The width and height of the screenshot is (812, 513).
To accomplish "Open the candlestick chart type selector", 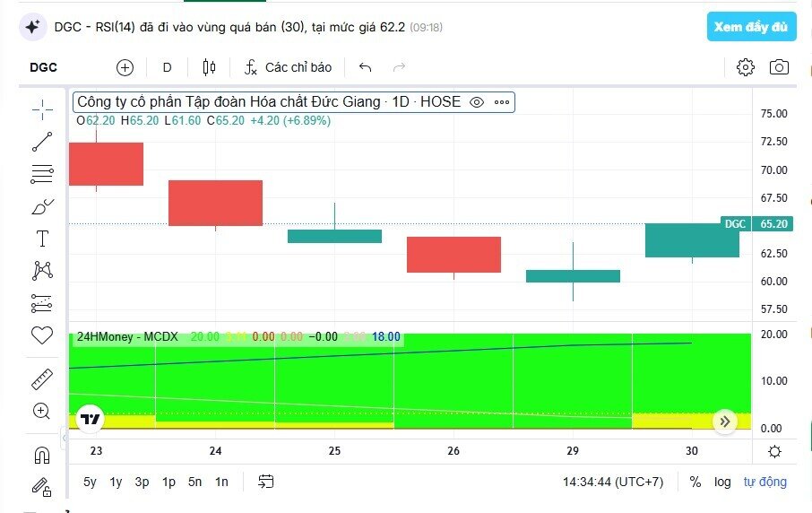I will pyautogui.click(x=209, y=67).
